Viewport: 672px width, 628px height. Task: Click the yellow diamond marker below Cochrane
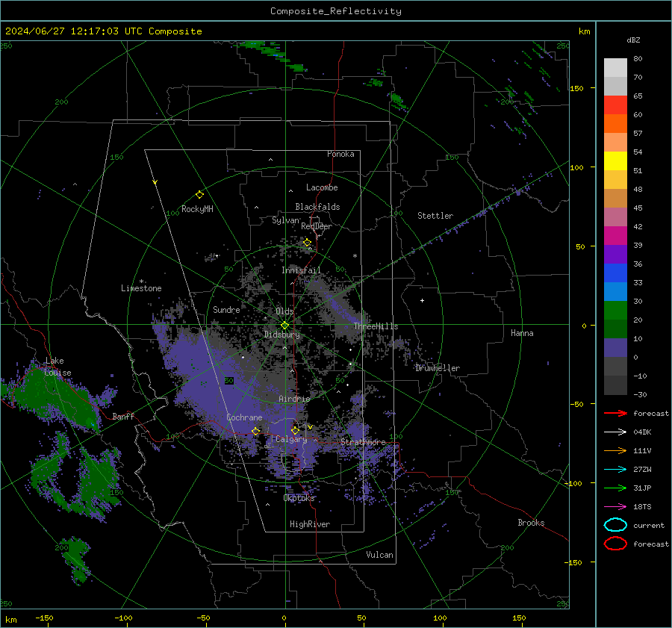pos(256,431)
